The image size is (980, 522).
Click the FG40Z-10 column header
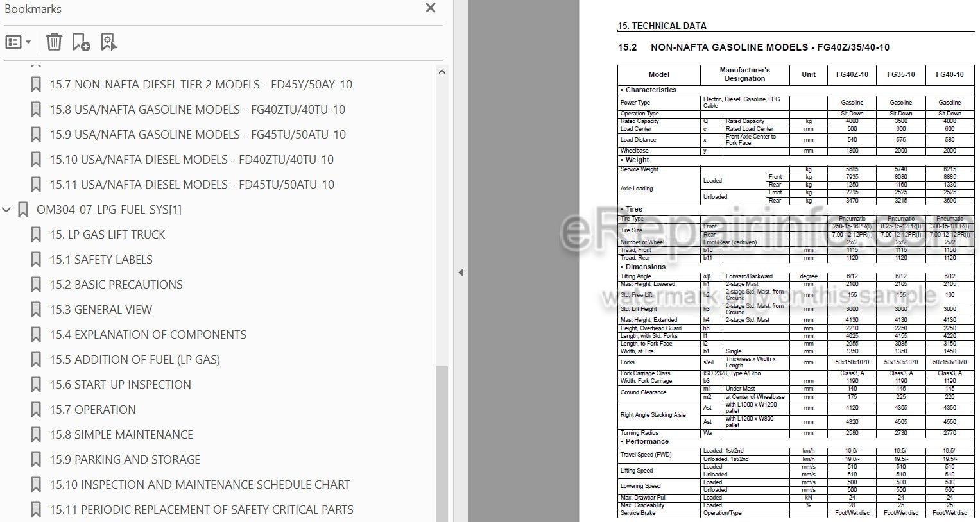[x=852, y=74]
